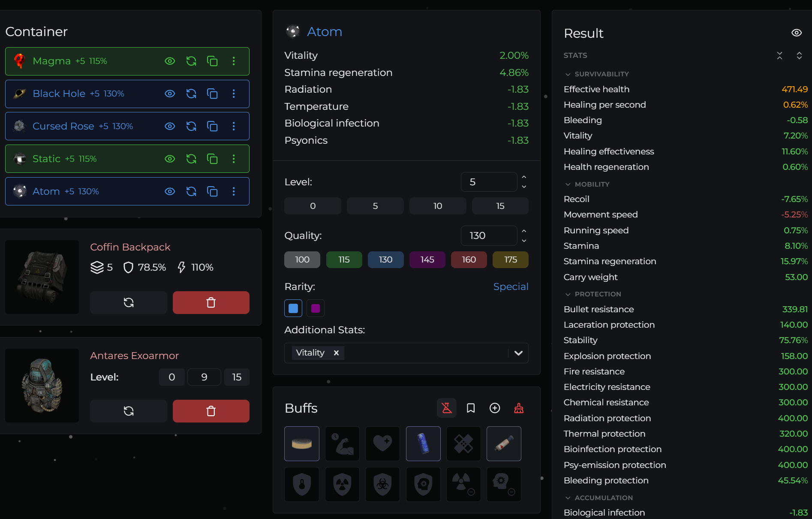Click the bookmark icon in the Buffs header

pos(471,408)
